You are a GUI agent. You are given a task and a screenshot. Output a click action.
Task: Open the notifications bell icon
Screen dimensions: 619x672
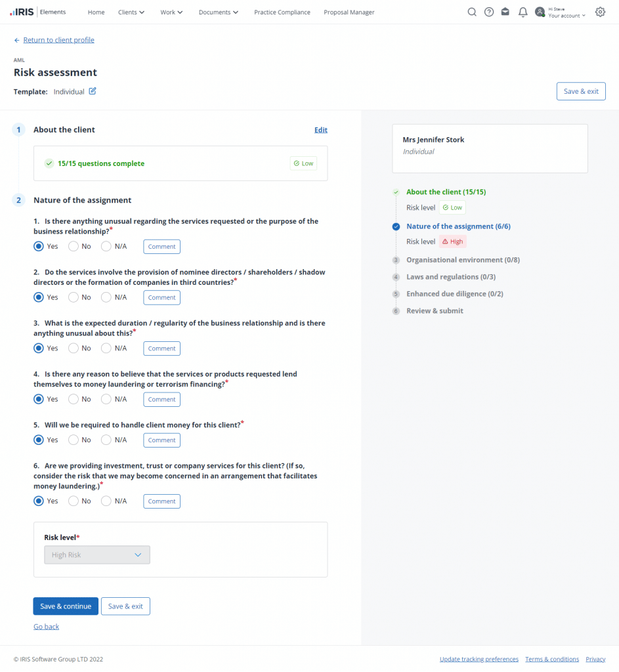pyautogui.click(x=523, y=12)
